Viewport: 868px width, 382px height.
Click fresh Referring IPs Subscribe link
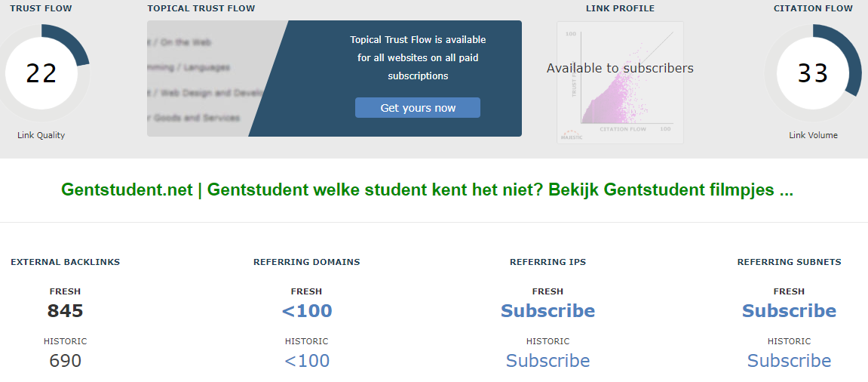547,310
